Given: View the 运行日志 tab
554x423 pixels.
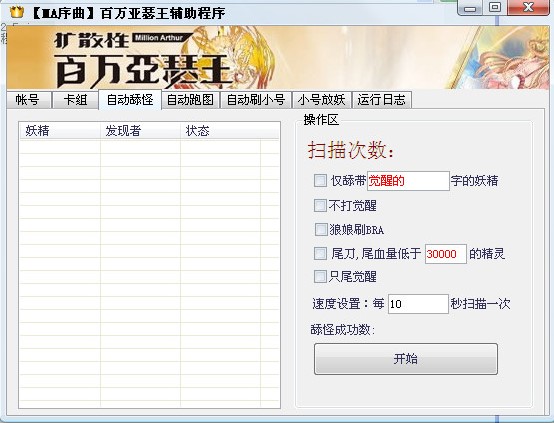Looking at the screenshot, I should (x=382, y=100).
